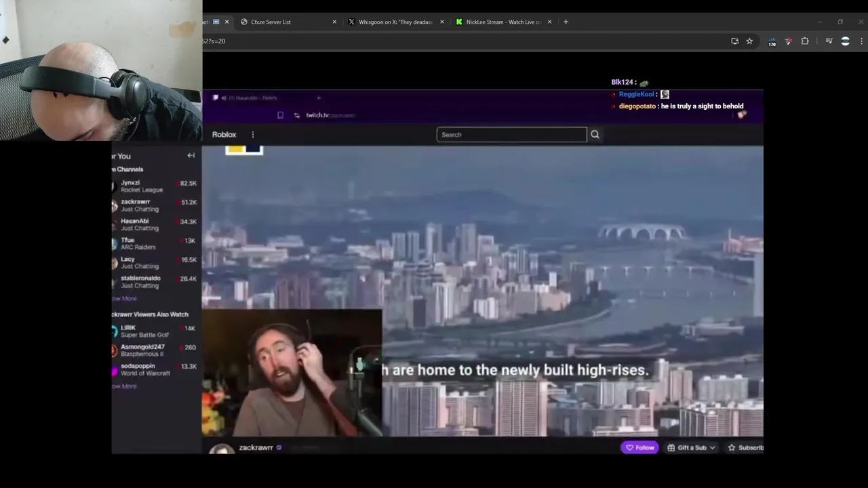Viewport: 868px width, 488px height.
Task: Click chat username Blk124
Action: point(622,82)
